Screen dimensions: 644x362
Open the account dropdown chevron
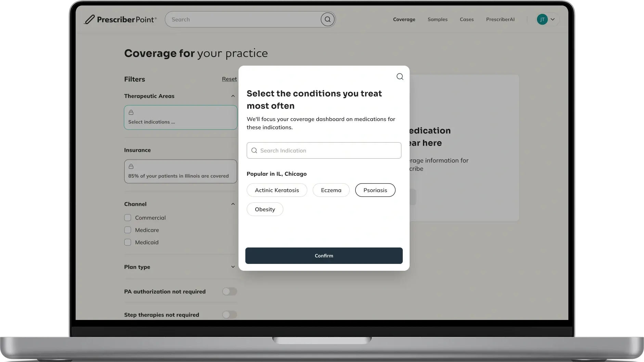click(x=553, y=19)
